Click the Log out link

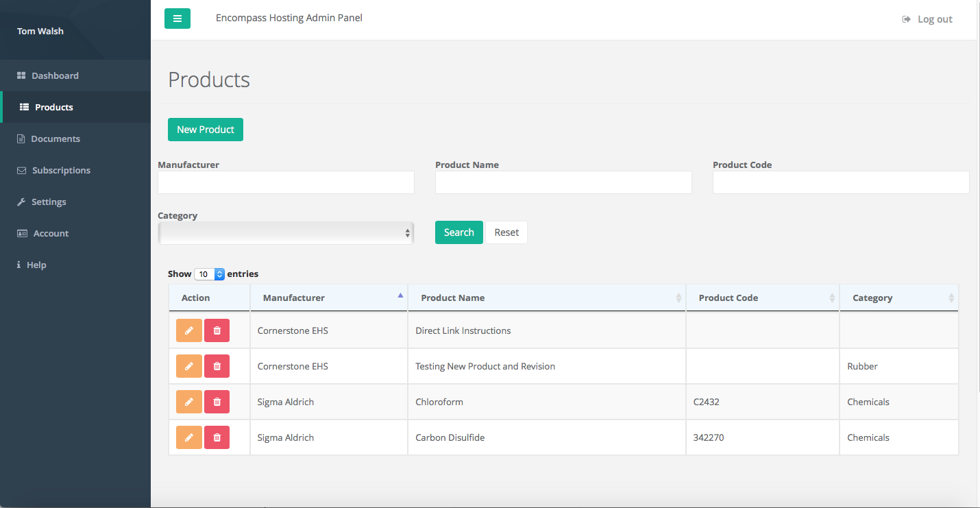927,19
